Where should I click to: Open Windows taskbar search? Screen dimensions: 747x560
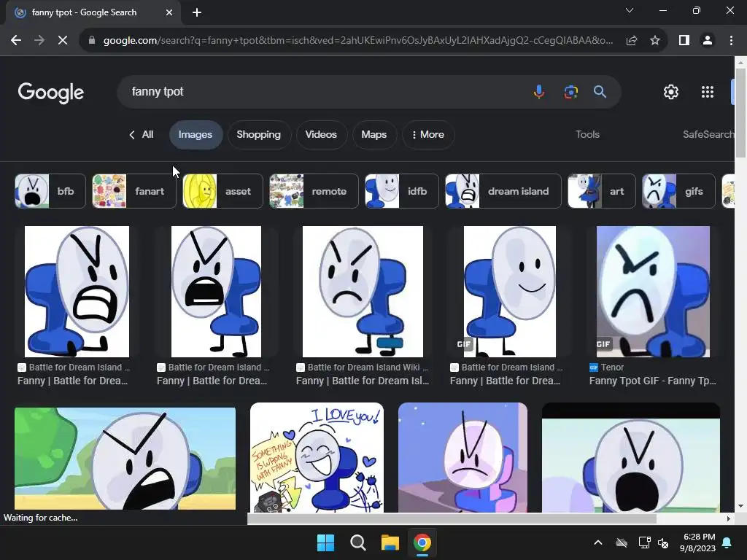[357, 542]
